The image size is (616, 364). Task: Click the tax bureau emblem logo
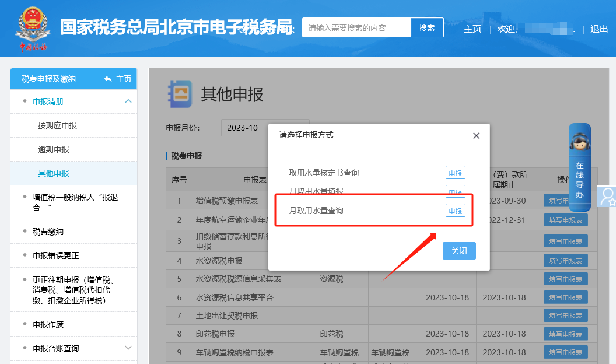pos(33,28)
